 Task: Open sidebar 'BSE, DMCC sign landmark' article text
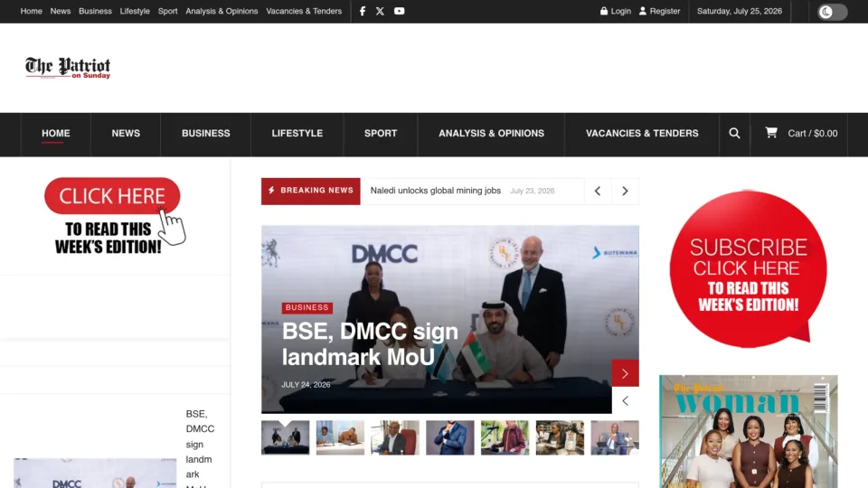click(200, 448)
